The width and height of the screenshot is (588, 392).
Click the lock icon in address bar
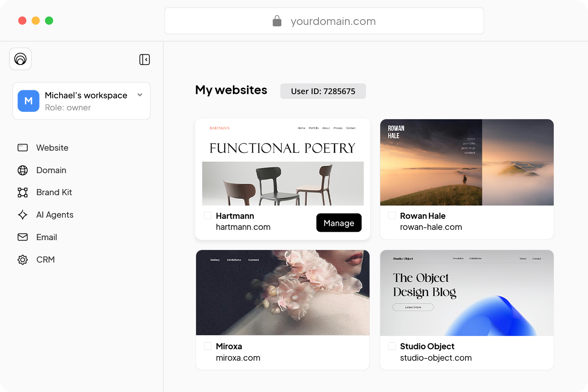[277, 21]
